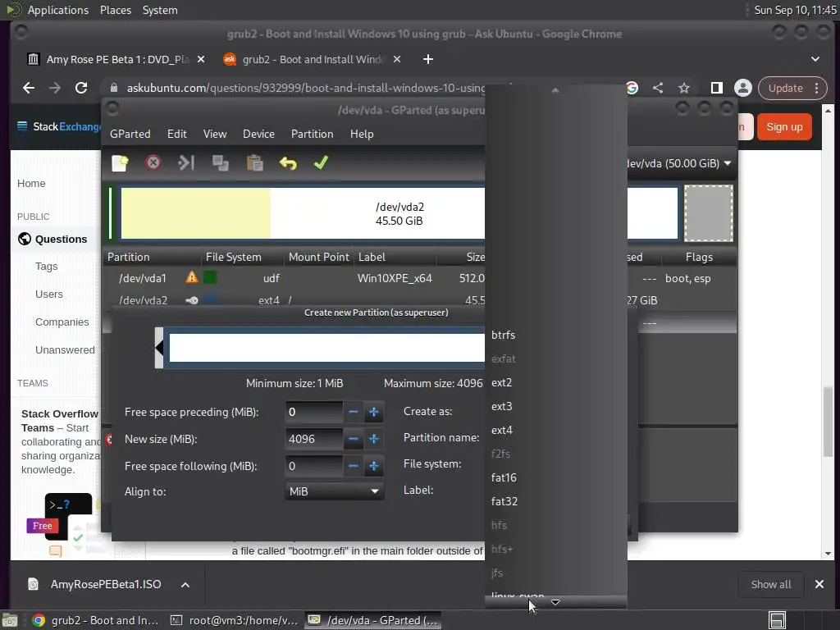
Task: Click the warning icon on /dev/vda1 row
Action: click(x=191, y=277)
